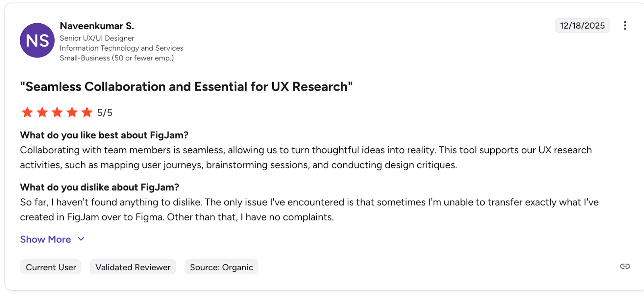Viewport: 644px width, 296px height.
Task: Click the Current User tag
Action: 51,267
